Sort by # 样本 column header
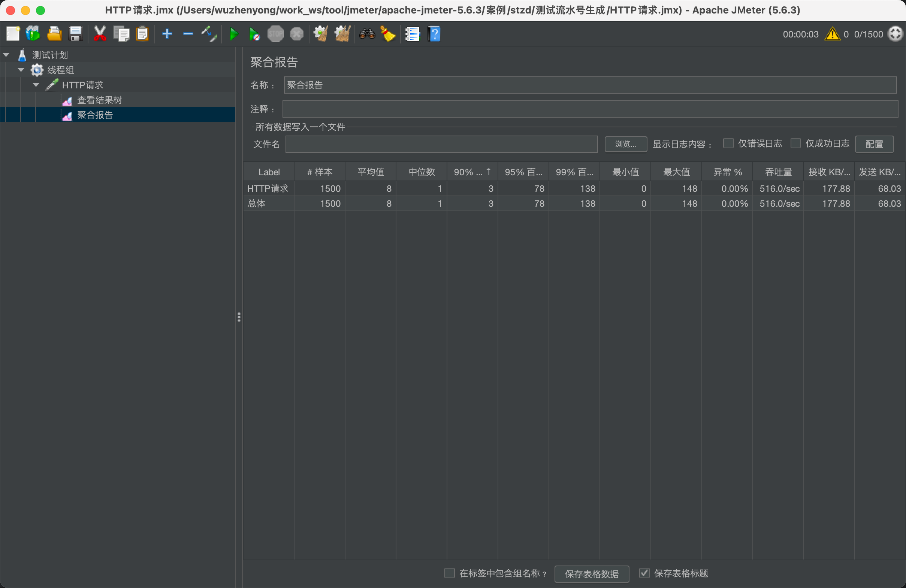906x588 pixels. (320, 172)
